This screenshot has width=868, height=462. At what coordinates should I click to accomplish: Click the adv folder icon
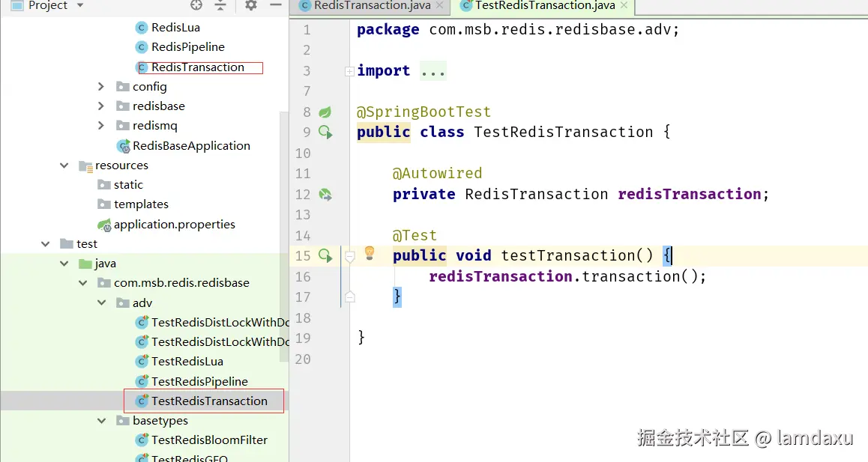pos(122,303)
